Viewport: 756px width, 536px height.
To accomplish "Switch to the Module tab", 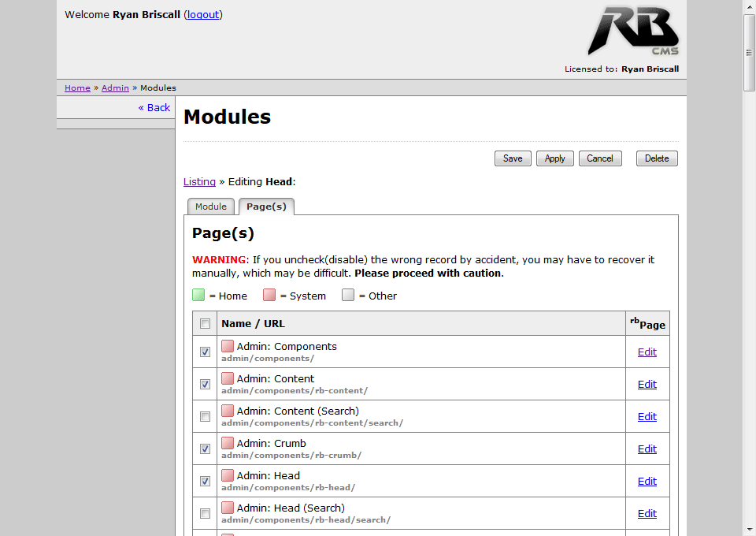I will [x=211, y=207].
